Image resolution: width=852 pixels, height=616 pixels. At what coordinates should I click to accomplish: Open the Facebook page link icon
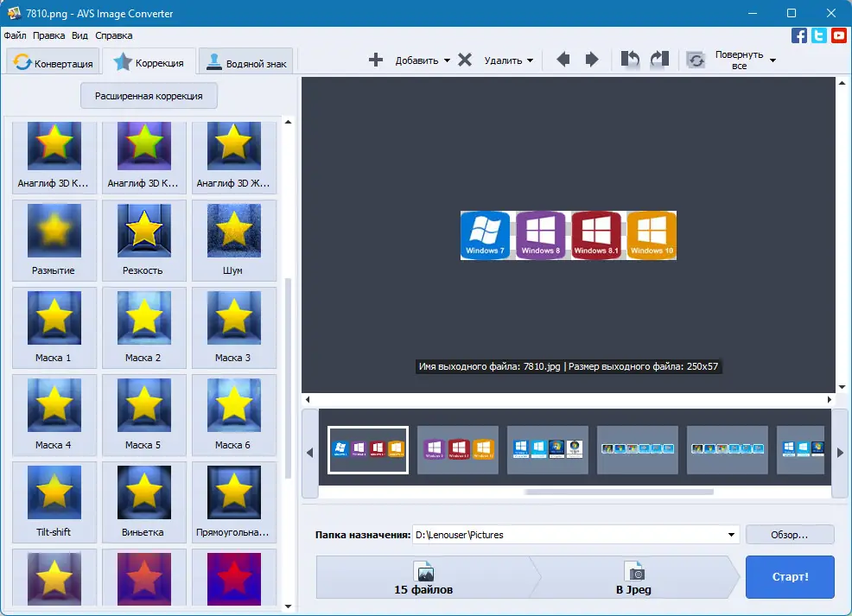798,35
